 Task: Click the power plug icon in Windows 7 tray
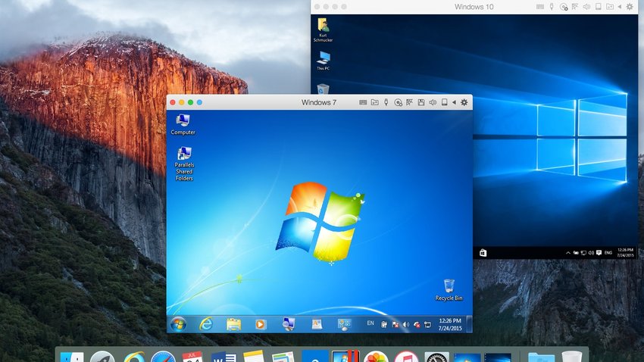click(383, 325)
